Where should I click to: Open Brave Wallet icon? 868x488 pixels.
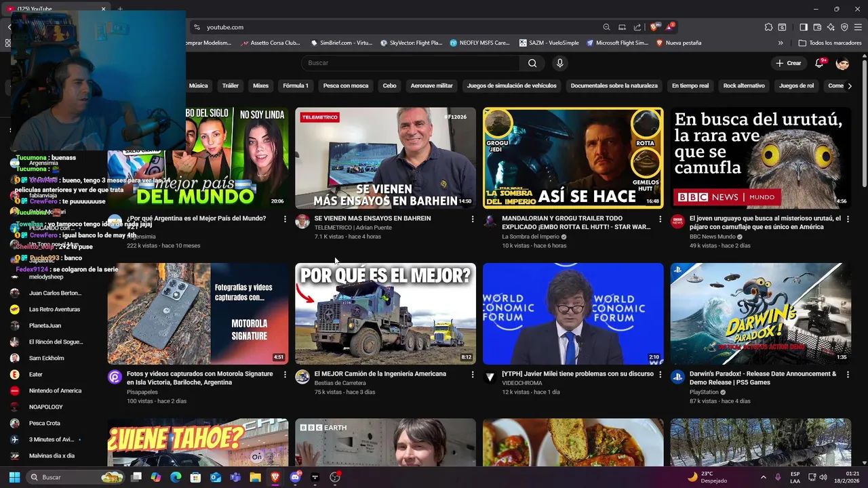pyautogui.click(x=817, y=27)
